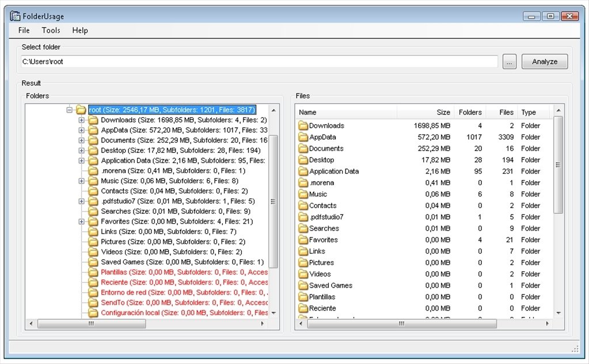This screenshot has height=364, width=589.
Task: Select the Entorno de red tree row
Action: 184,292
